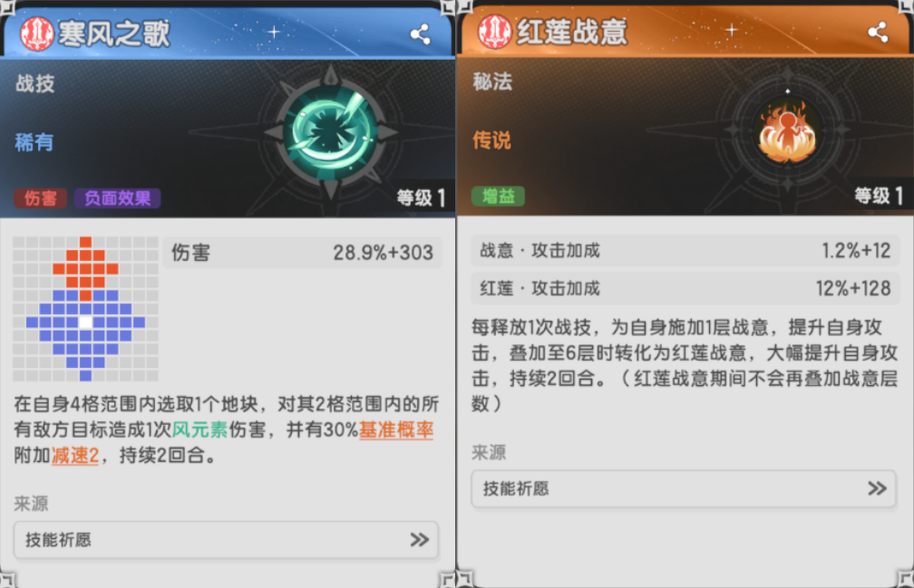The height and width of the screenshot is (588, 914).
Task: Click the white center cell of range grid
Action: click(85, 322)
